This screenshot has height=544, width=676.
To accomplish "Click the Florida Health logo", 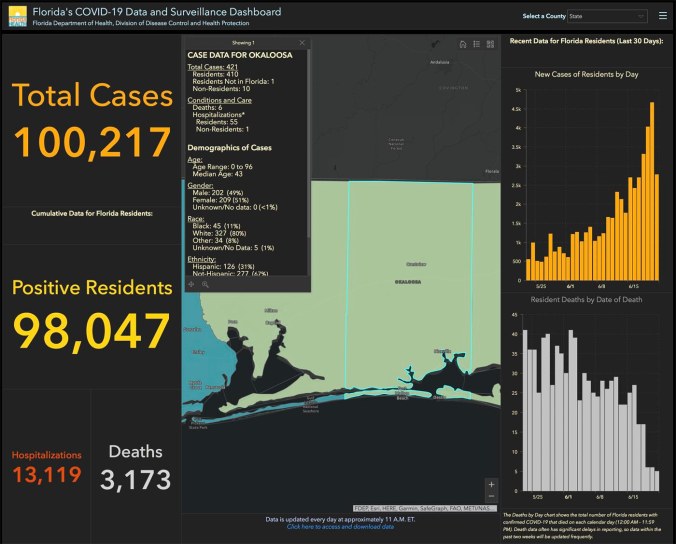I will click(x=17, y=17).
